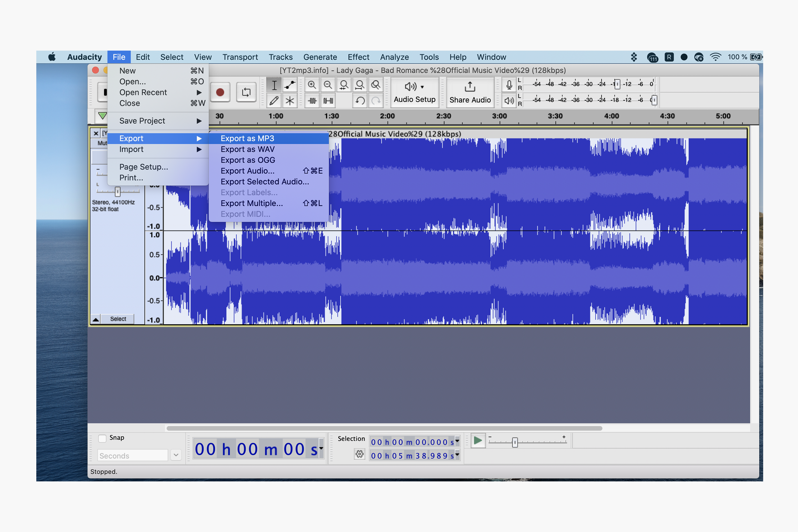The width and height of the screenshot is (798, 532).
Task: Open selection end time format arrow
Action: pyautogui.click(x=457, y=455)
